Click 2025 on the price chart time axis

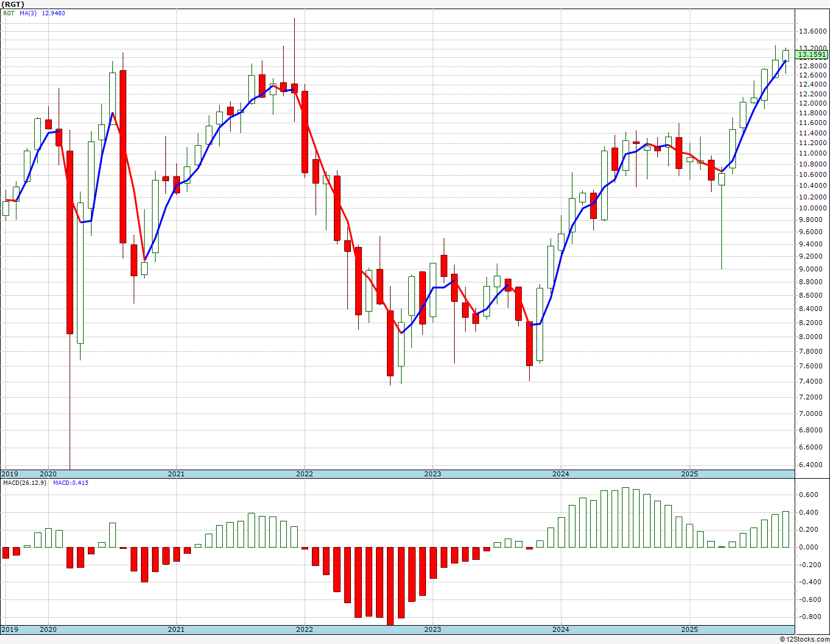pyautogui.click(x=689, y=474)
